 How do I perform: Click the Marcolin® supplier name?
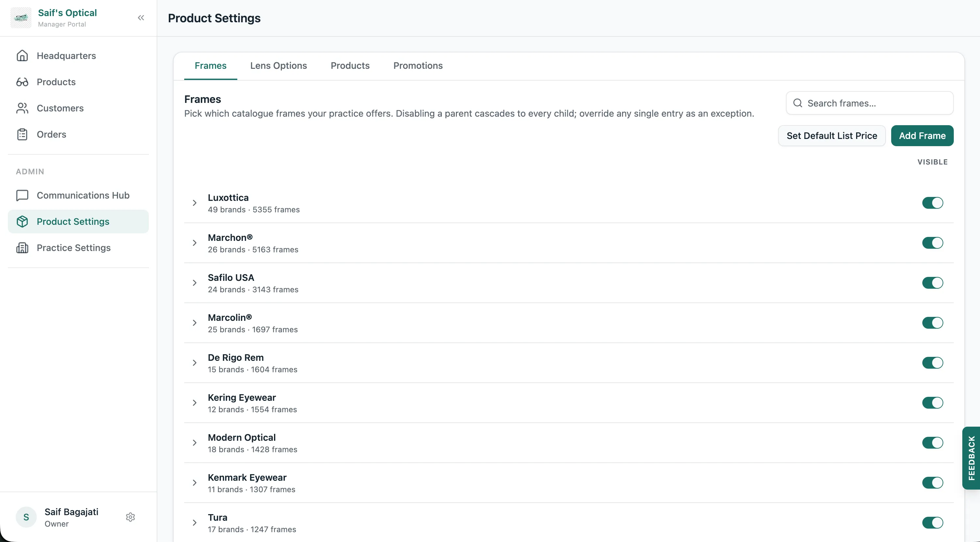pos(230,317)
